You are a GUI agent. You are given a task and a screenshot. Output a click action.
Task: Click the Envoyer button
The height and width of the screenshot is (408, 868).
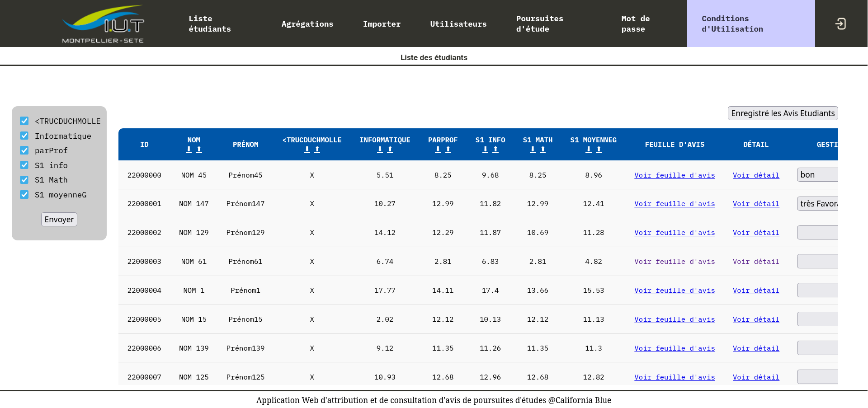tap(59, 220)
